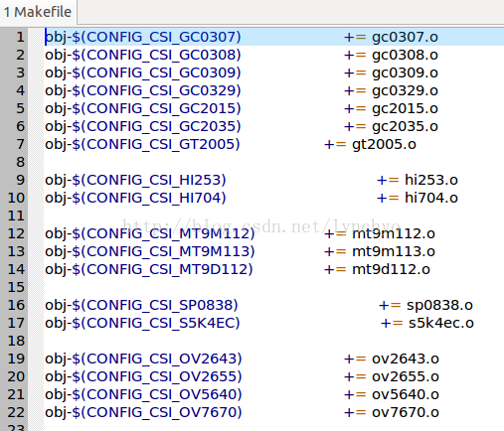Click text obj-$(CONFIG_CSI_OV2643)
The height and width of the screenshot is (431, 504).
pyautogui.click(x=143, y=359)
